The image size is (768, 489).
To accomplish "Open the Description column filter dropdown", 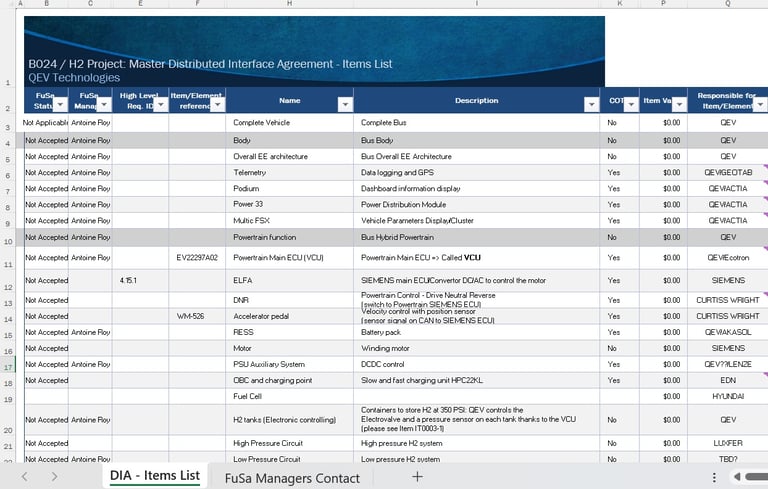I will (x=592, y=104).
